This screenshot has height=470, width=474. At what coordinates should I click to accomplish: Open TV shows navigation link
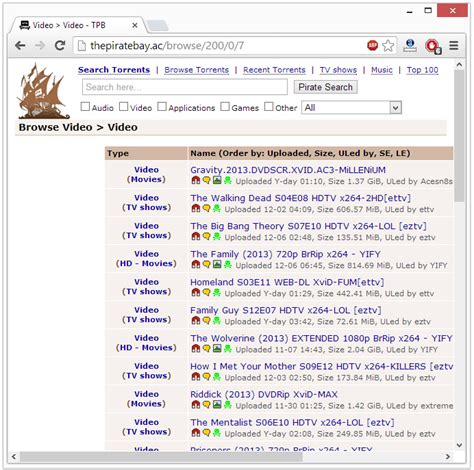[x=338, y=70]
